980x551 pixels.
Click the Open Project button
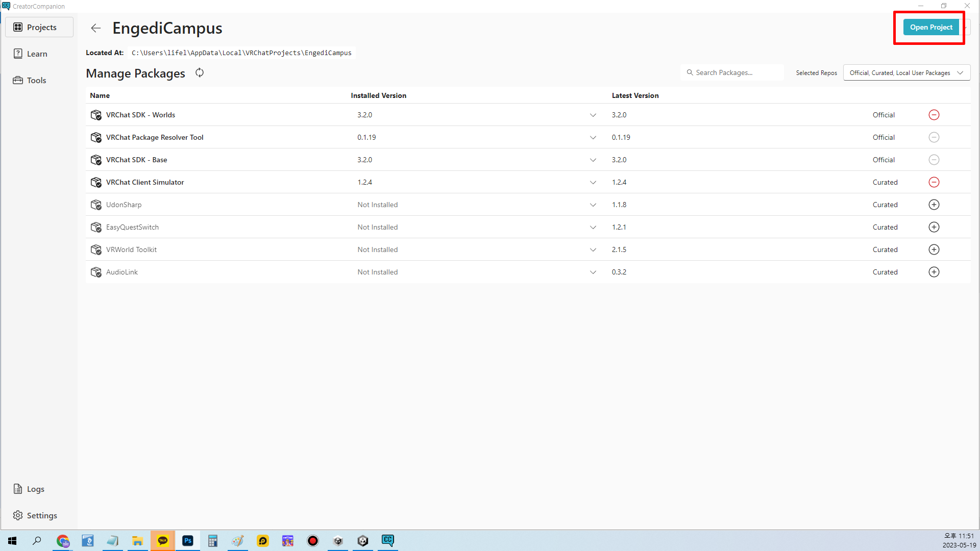pyautogui.click(x=930, y=28)
